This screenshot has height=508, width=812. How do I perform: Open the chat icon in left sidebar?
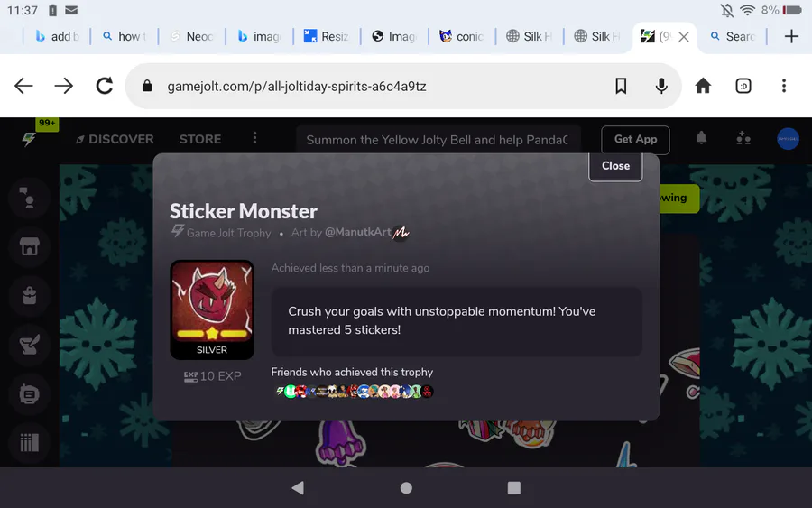click(30, 198)
